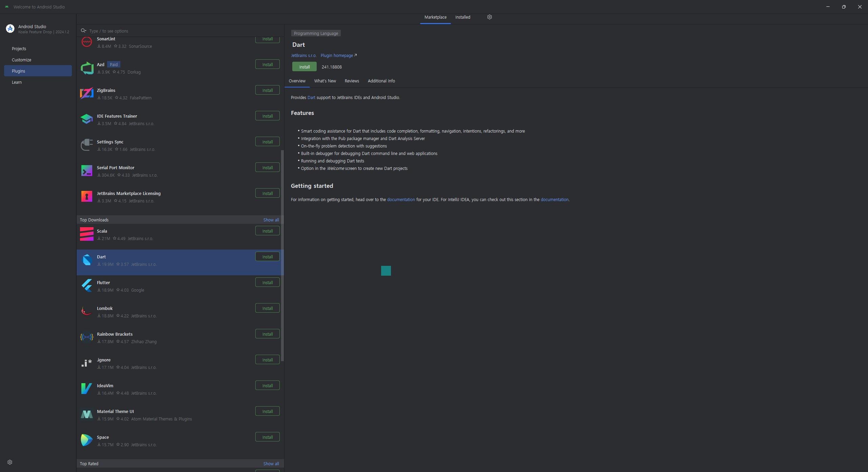Open the settings gear at bottom left
This screenshot has width=868, height=472.
[10, 462]
